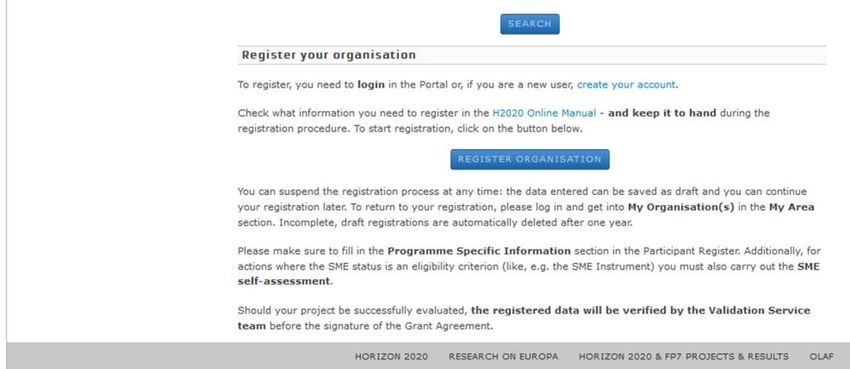This screenshot has width=850, height=369.
Task: Go to HORIZON 2020 footer link
Action: point(391,357)
